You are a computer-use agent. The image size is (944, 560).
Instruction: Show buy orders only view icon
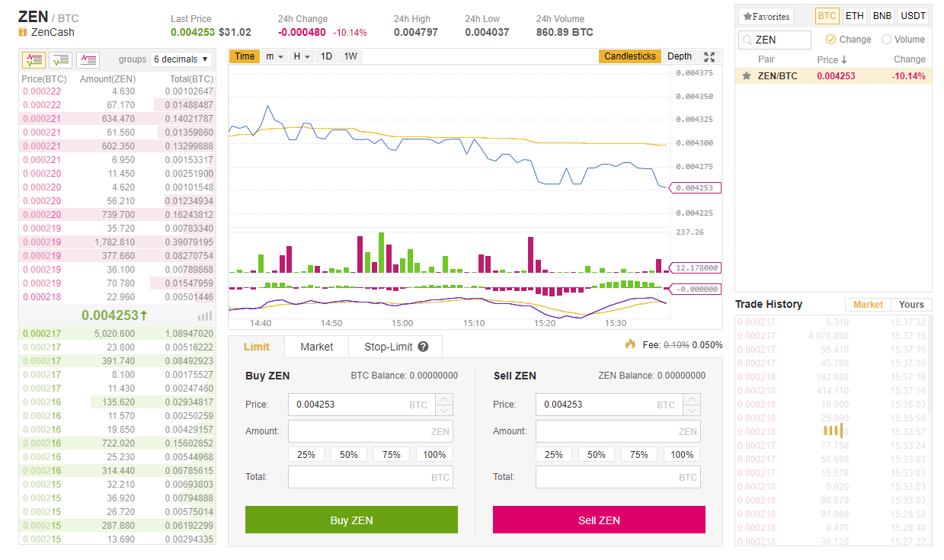pyautogui.click(x=61, y=59)
